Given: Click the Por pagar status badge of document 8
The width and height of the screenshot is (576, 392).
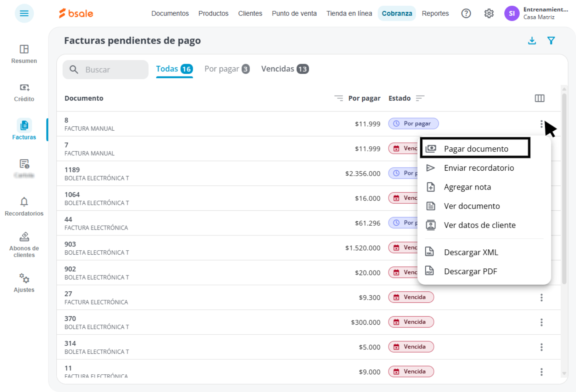Looking at the screenshot, I should [x=413, y=124].
